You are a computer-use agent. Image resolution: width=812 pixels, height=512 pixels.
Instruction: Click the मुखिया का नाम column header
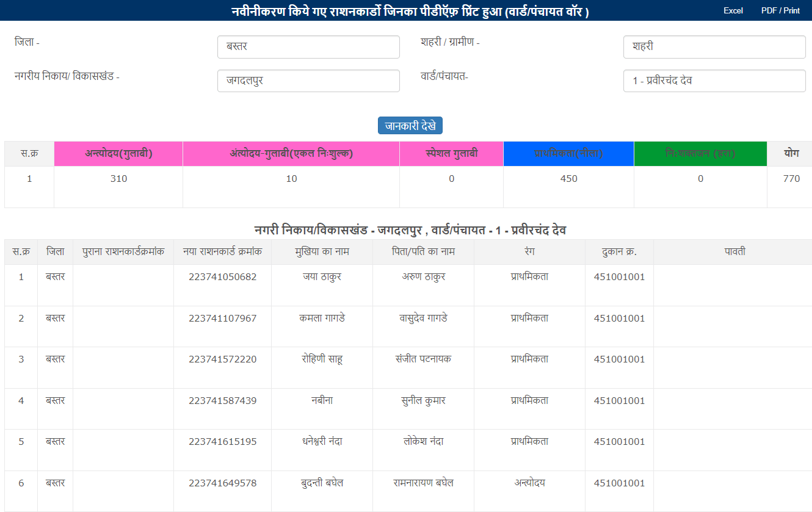[322, 251]
